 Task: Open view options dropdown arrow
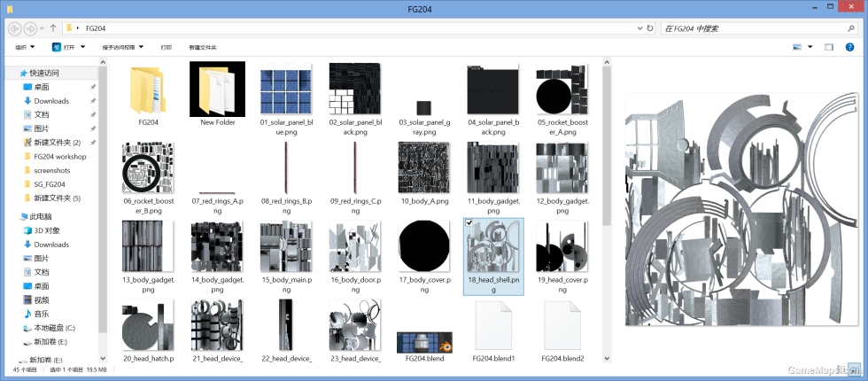810,47
